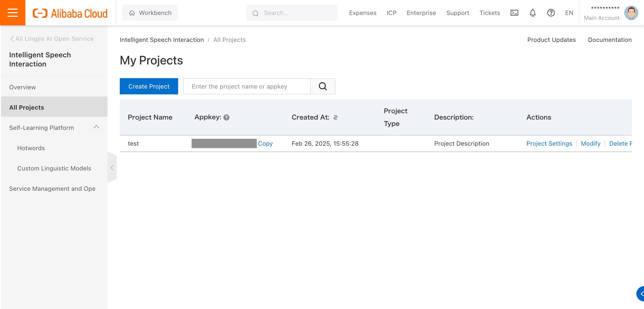The width and height of the screenshot is (644, 309).
Task: Open Hotwords in the sidebar
Action: coord(31,148)
